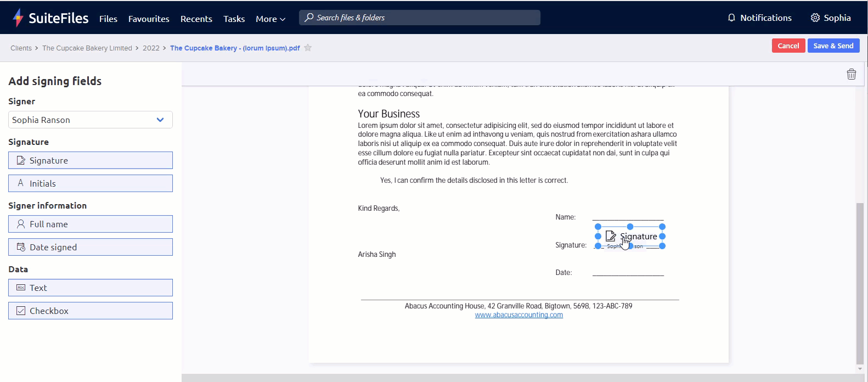
Task: Click the SuiteFiles lightning bolt logo
Action: coord(18,18)
